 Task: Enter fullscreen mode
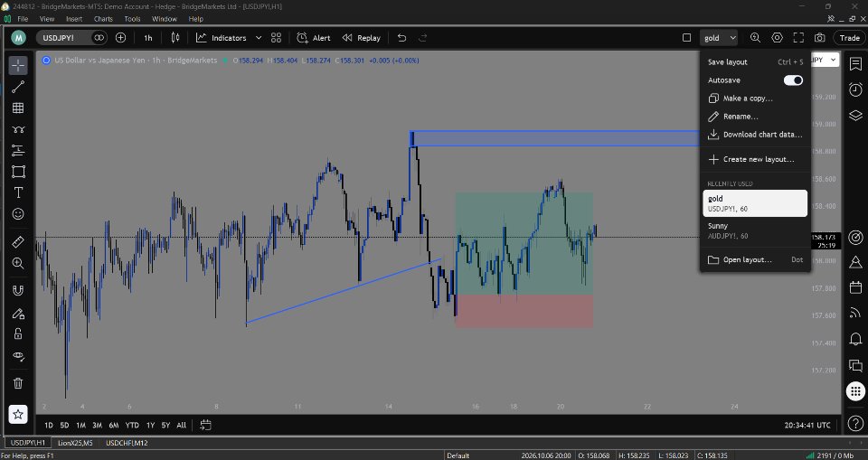pos(798,38)
